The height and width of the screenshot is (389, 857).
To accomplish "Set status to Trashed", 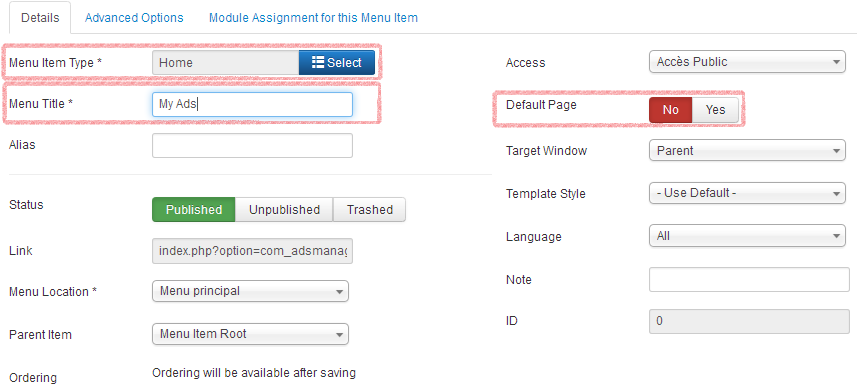I will 369,210.
